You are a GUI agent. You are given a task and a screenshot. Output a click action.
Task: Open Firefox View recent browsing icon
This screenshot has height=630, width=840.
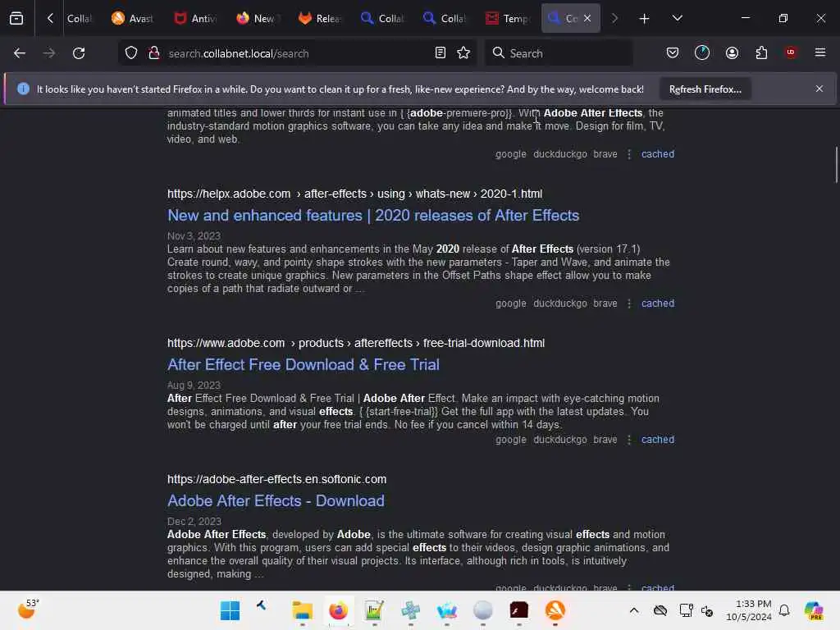pyautogui.click(x=16, y=18)
